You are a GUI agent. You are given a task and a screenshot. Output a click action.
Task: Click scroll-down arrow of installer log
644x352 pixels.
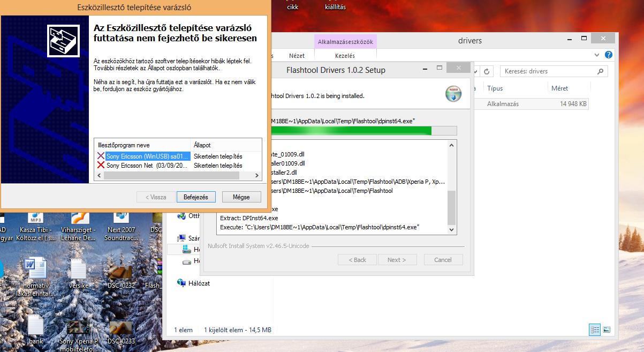click(452, 229)
